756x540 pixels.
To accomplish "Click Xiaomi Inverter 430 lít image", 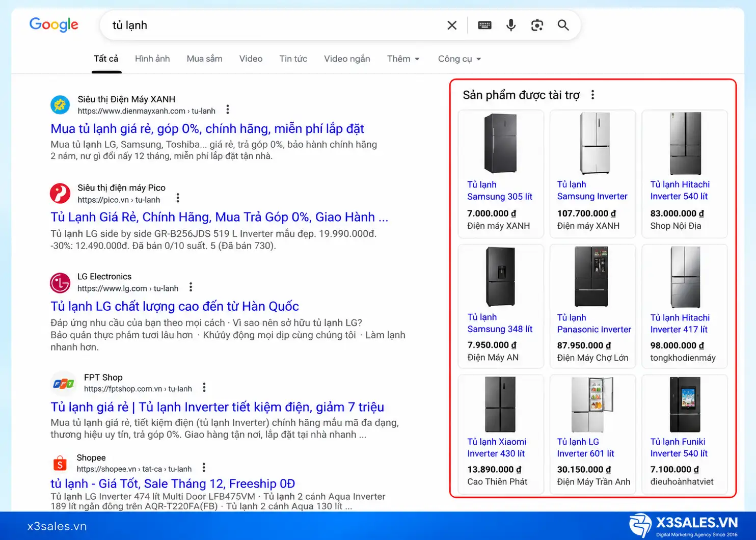I will click(500, 404).
